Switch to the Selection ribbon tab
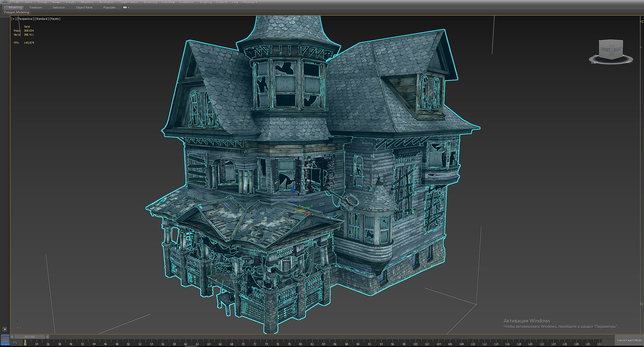This screenshot has height=347, width=644. pyautogui.click(x=59, y=7)
